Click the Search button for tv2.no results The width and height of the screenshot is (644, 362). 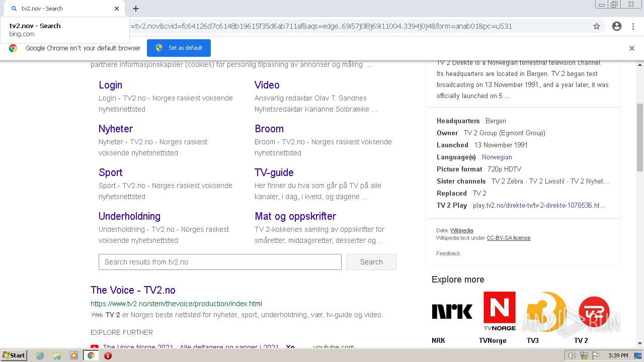pos(371,262)
